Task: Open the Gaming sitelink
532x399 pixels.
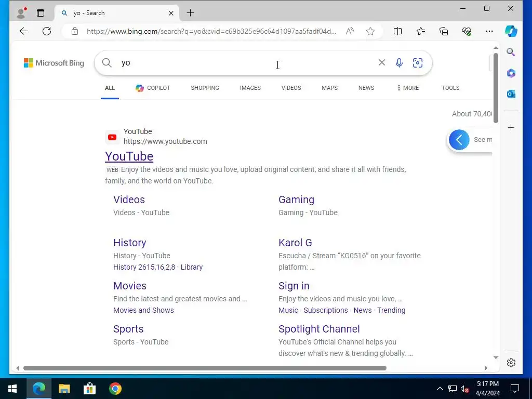Action: click(296, 199)
